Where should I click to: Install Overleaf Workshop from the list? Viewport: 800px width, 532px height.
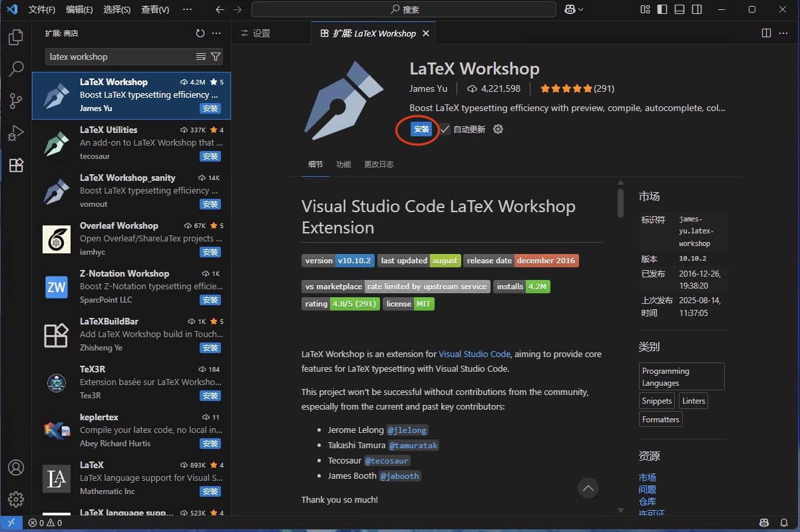[x=210, y=252]
